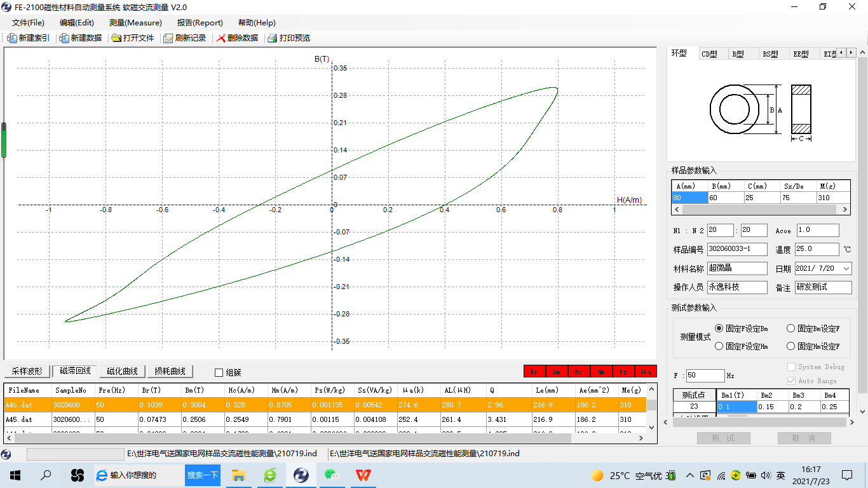Click the red μa indicator box

point(646,371)
